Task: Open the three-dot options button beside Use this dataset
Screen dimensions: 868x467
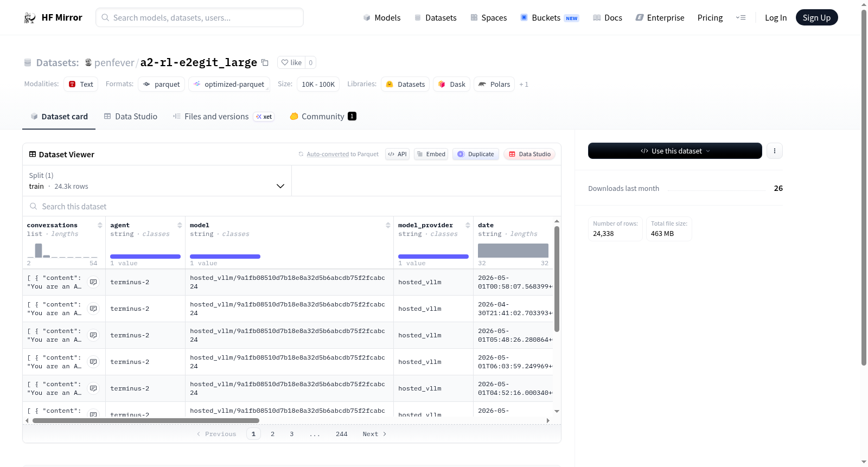Action: click(x=775, y=151)
